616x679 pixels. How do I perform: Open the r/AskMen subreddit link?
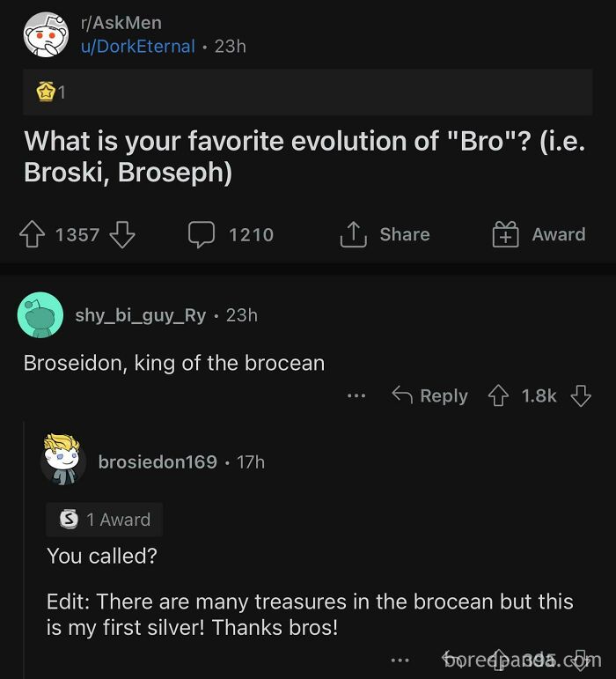click(121, 24)
